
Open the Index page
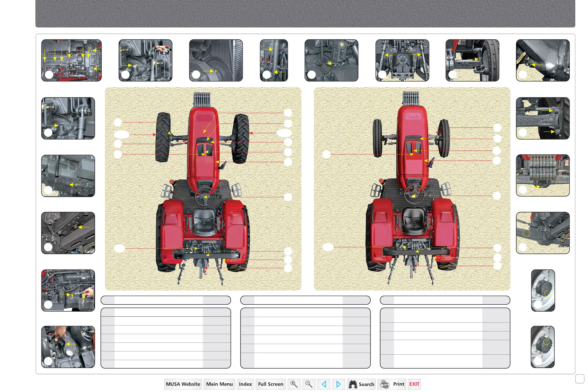pyautogui.click(x=245, y=384)
